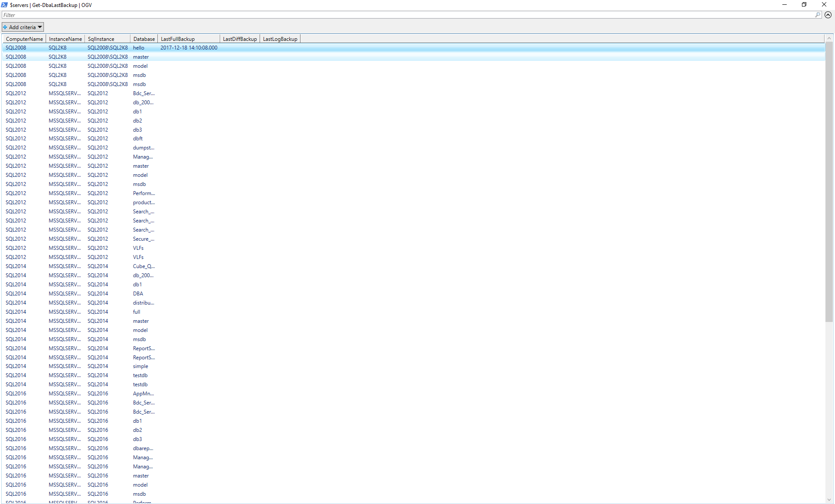Click the PowerShell icon in the title bar

(4, 5)
